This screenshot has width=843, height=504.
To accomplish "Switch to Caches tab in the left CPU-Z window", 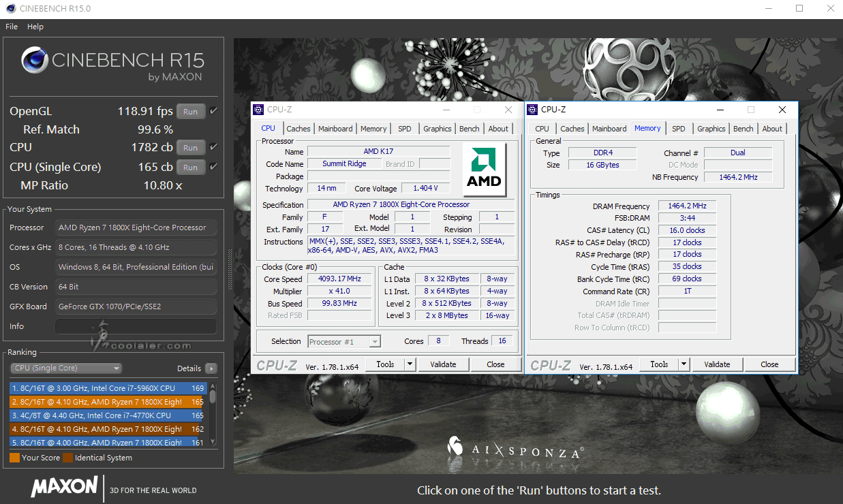I will [298, 129].
